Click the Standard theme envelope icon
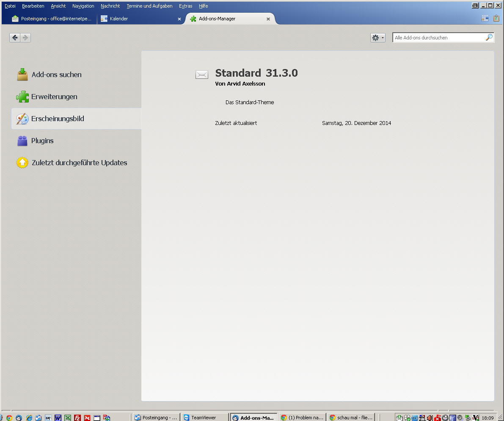 click(202, 75)
